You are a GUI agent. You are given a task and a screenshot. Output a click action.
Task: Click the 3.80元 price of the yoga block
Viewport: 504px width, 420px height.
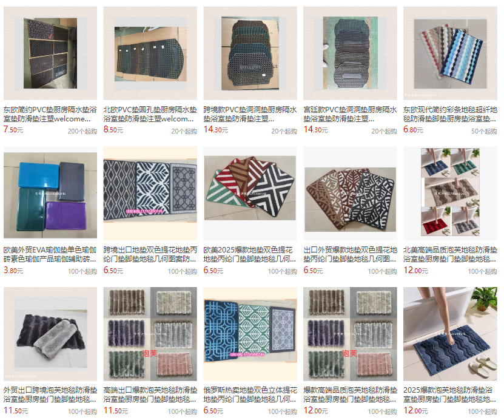[13, 271]
